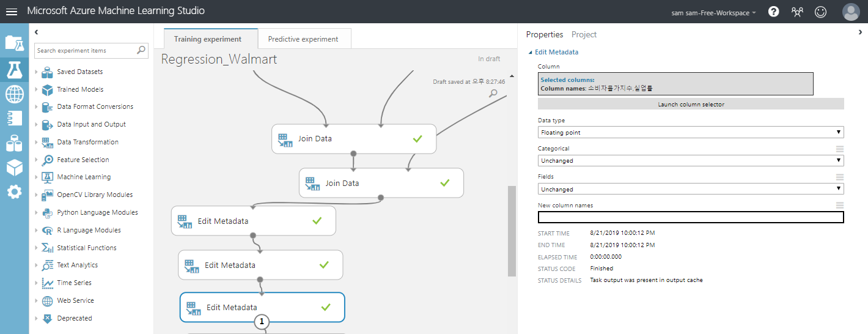Screen dimensions: 868x334
Task: Collapse the Edit Metadata properties section
Action: (530, 53)
